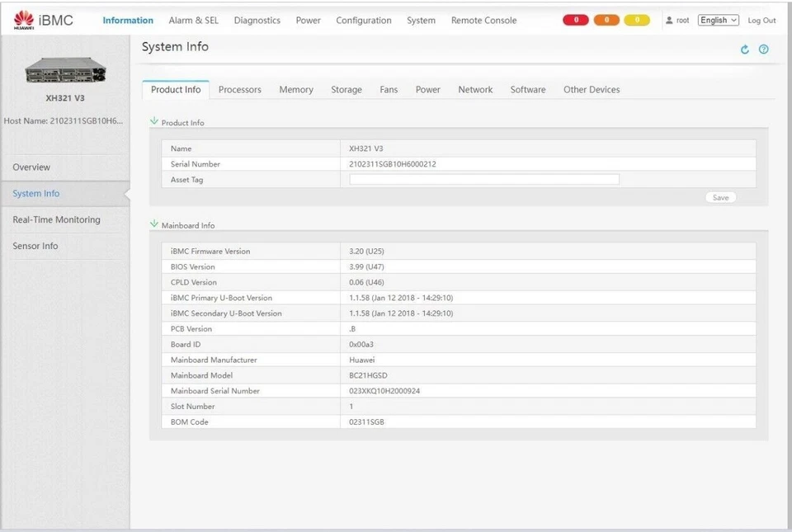The image size is (792, 532).
Task: Switch to the Other Devices tab
Action: click(591, 89)
